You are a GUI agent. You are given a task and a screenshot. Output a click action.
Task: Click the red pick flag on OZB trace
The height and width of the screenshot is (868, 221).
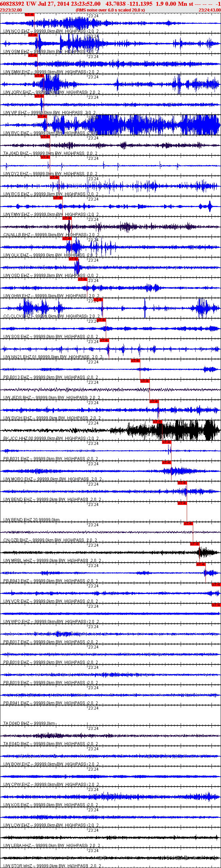point(188,524)
